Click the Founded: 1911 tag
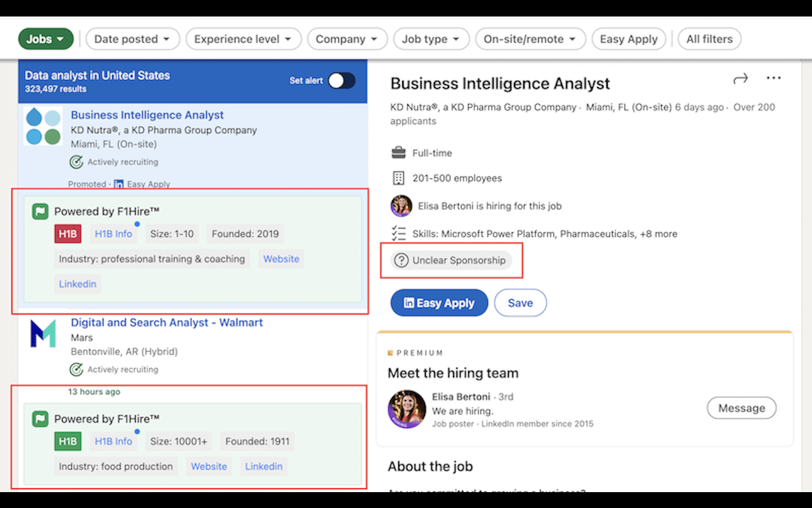This screenshot has height=508, width=812. pos(258,441)
